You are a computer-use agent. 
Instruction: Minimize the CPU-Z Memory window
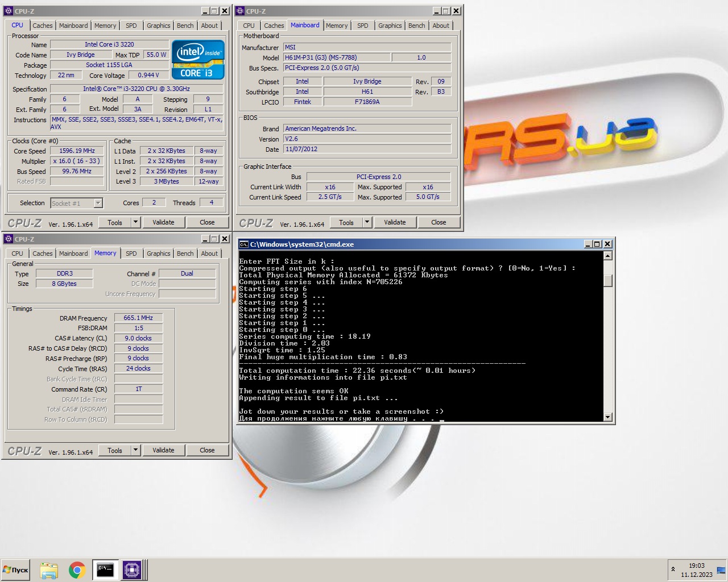(205, 239)
